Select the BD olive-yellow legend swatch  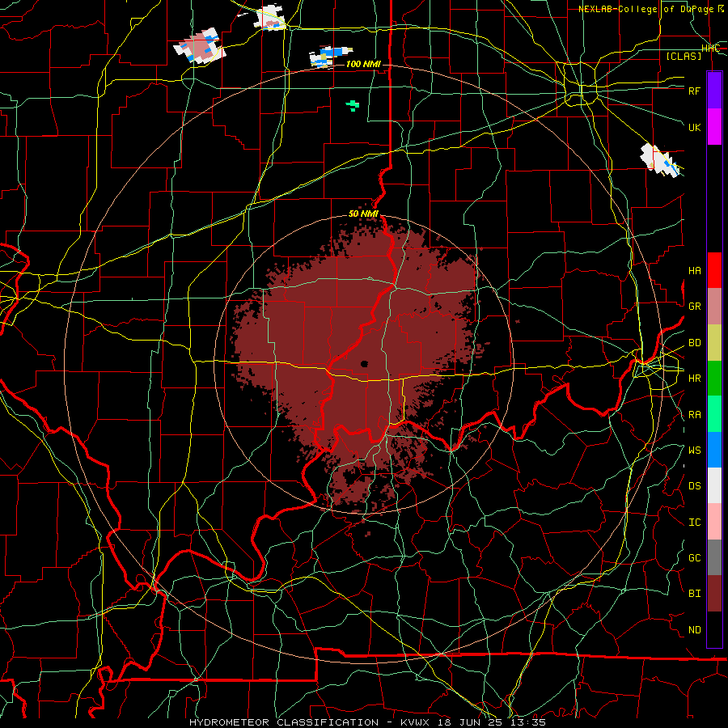pyautogui.click(x=714, y=343)
